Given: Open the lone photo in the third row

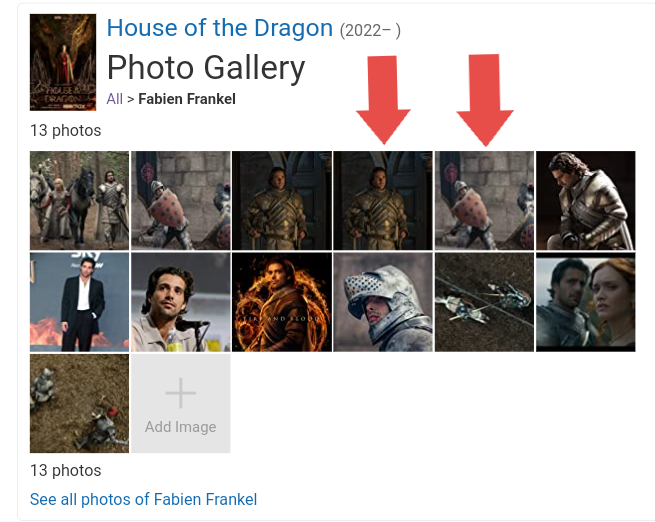Looking at the screenshot, I should tap(79, 403).
